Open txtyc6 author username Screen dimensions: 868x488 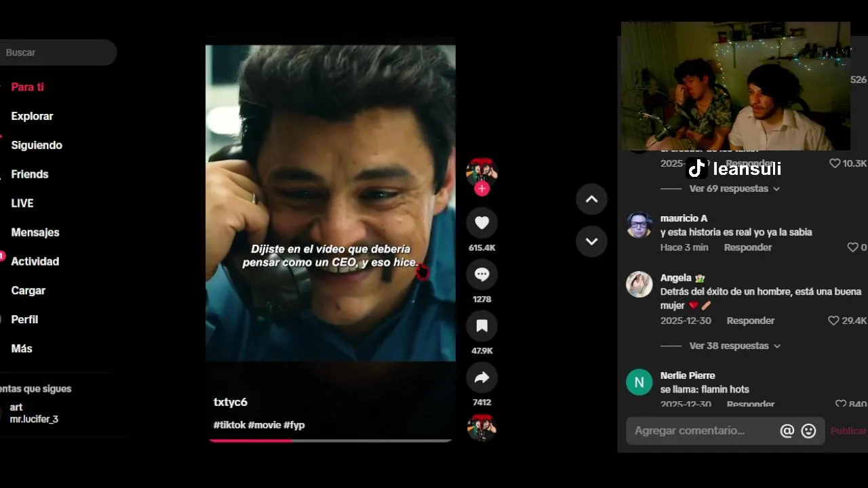[231, 402]
